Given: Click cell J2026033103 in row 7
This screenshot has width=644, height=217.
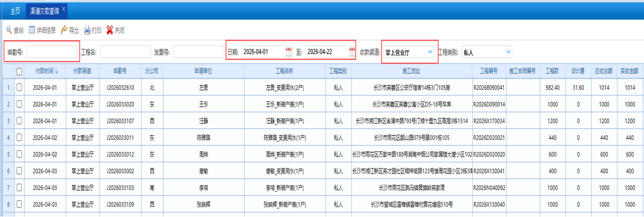Looking at the screenshot, I should (120, 188).
